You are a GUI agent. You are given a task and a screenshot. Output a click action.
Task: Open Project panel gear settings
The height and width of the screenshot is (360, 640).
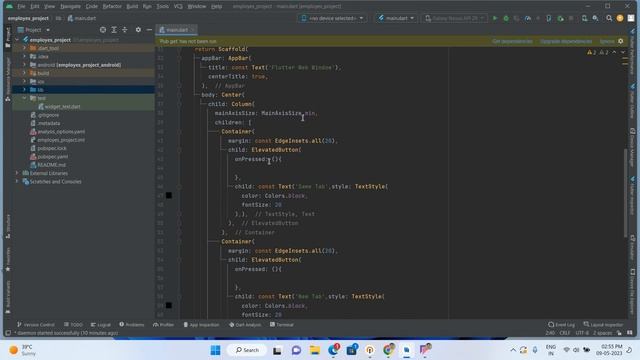coord(138,30)
